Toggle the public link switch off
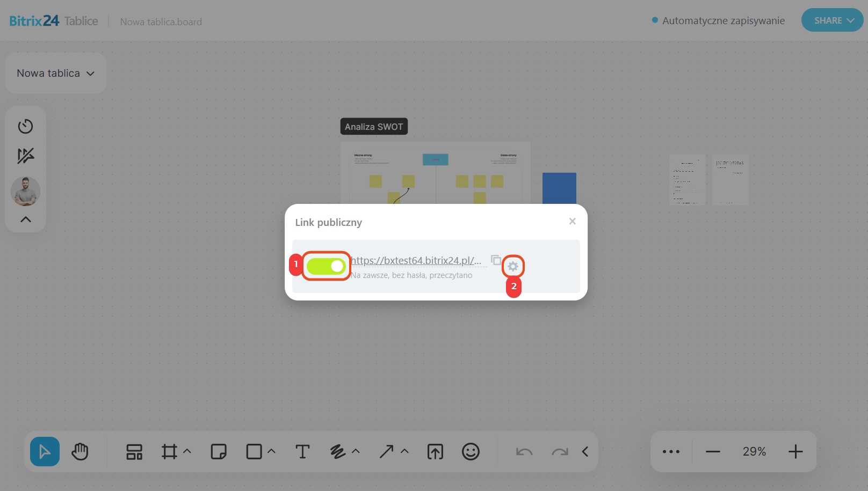The width and height of the screenshot is (868, 491). [326, 266]
